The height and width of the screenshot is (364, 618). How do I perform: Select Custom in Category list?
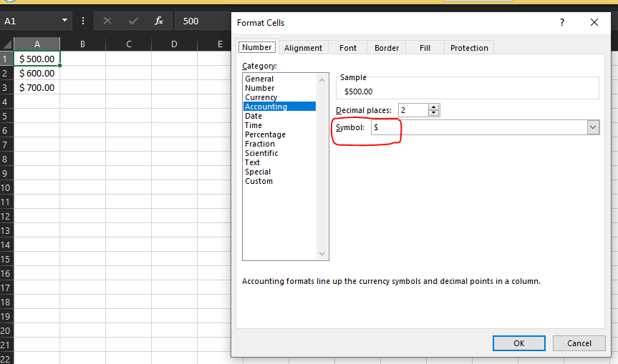pyautogui.click(x=279, y=181)
